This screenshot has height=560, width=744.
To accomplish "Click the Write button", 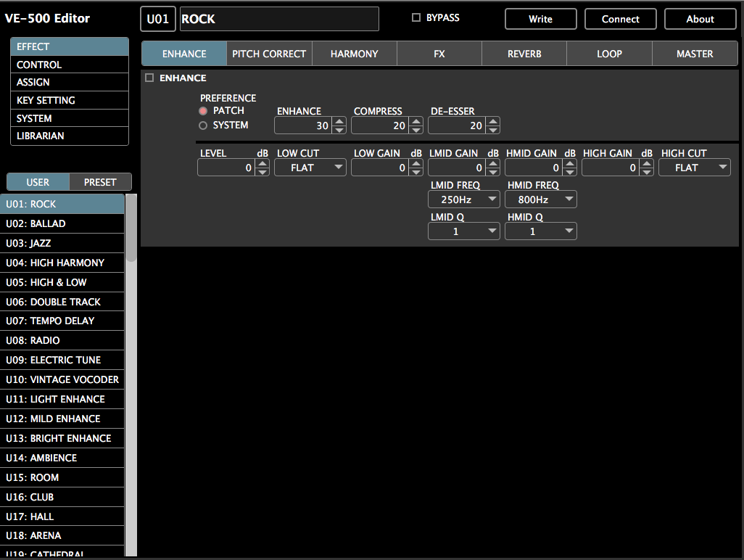I will click(540, 19).
